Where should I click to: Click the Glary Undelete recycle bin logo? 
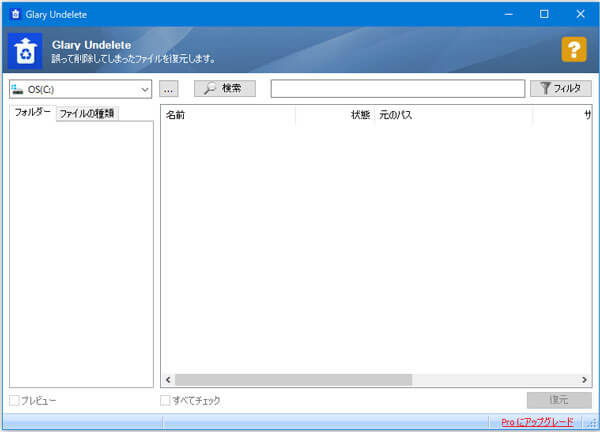[24, 52]
